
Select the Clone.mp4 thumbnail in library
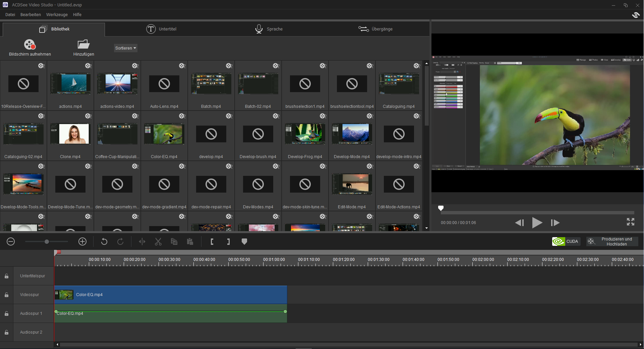pyautogui.click(x=70, y=134)
